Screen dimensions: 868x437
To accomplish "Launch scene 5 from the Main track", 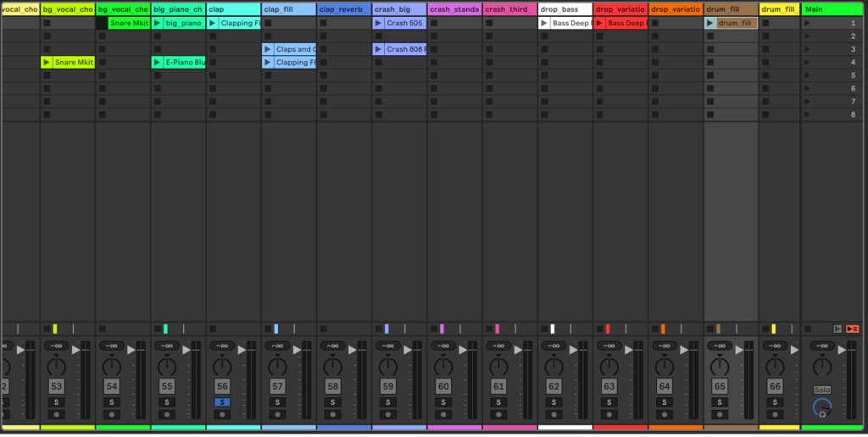I will coord(807,75).
